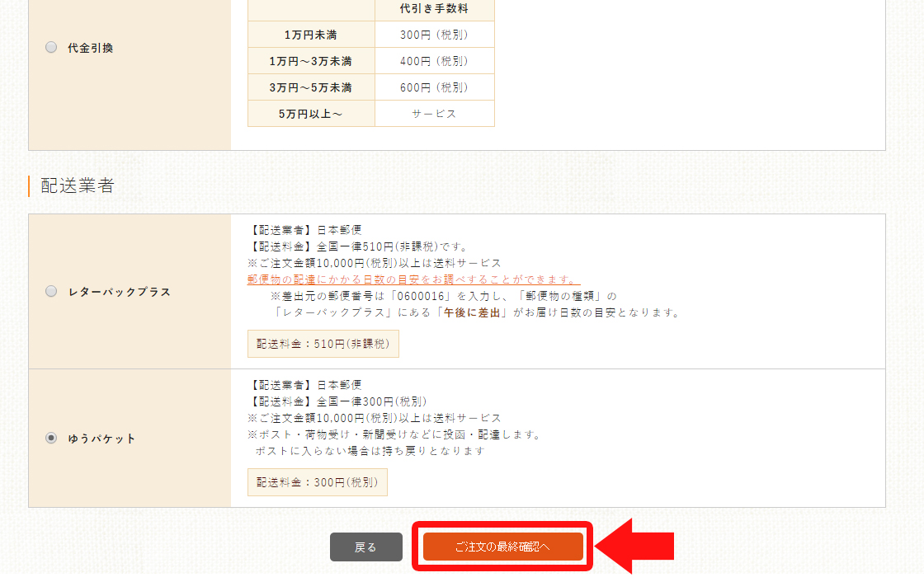Screen dimensions: 924x582
Task: Click the 300円(税別) fee cell
Action: (434, 35)
